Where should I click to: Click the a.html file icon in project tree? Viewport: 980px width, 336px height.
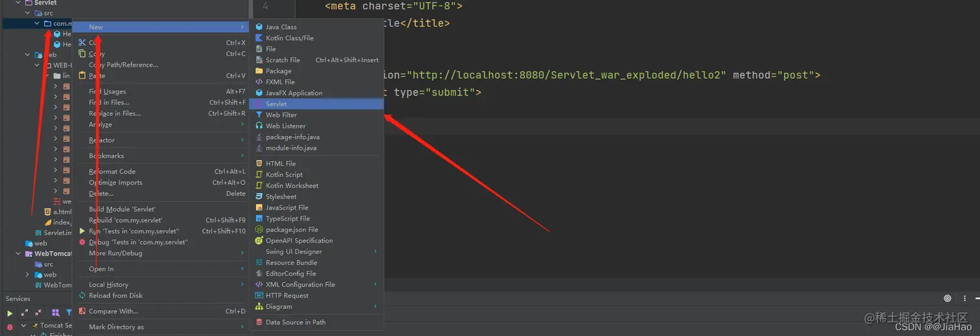click(x=47, y=212)
